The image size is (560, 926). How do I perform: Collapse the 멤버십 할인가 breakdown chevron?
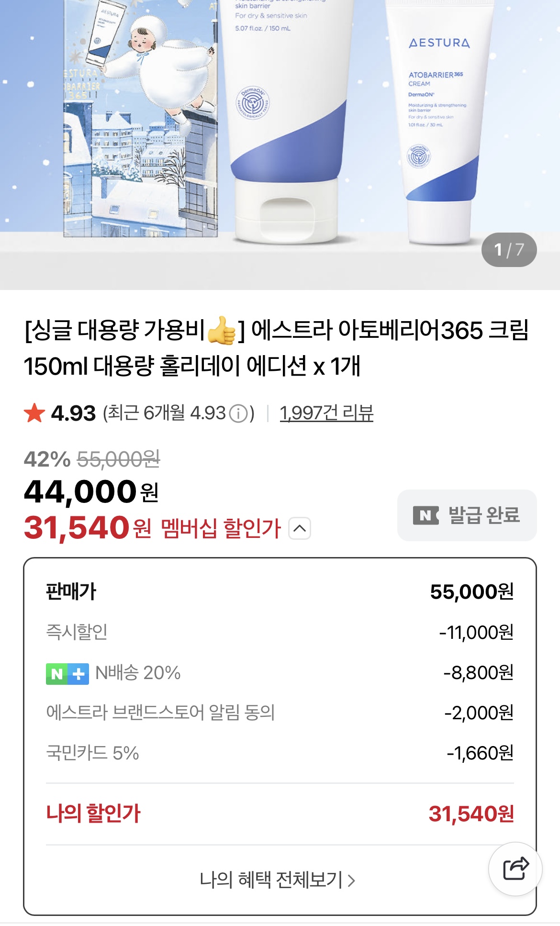click(300, 528)
